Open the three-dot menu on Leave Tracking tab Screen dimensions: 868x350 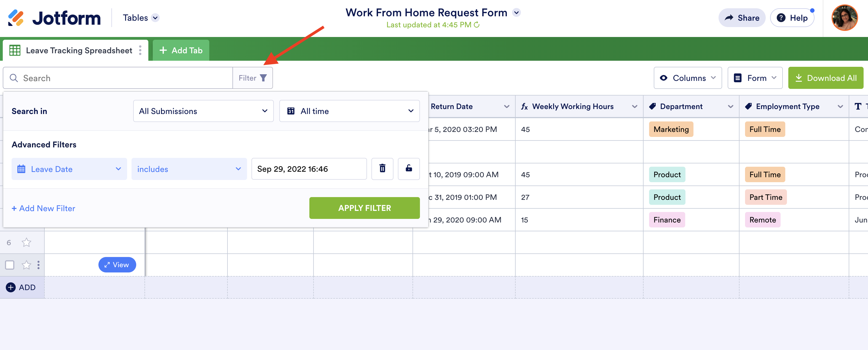tap(140, 50)
